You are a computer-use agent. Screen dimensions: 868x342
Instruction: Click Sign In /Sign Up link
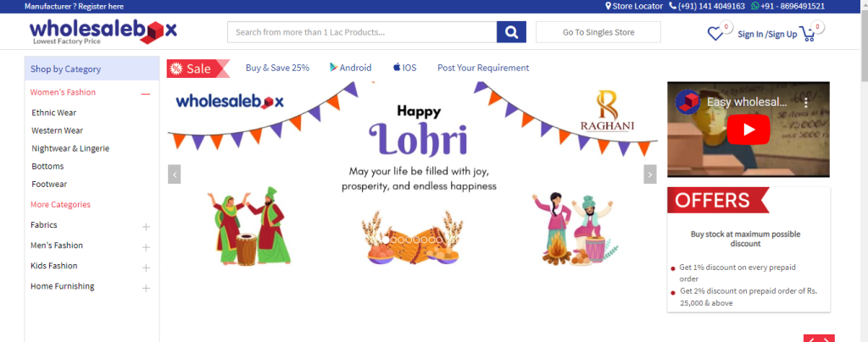[x=767, y=34]
